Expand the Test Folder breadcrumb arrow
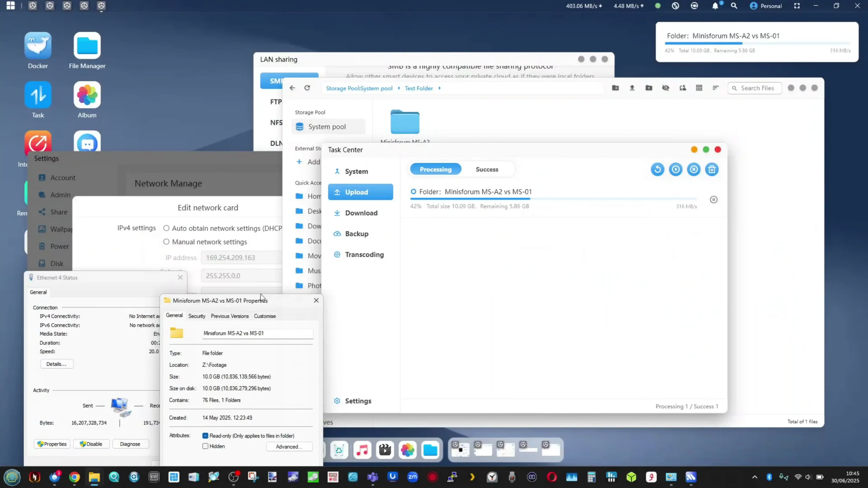Image resolution: width=868 pixels, height=488 pixels. click(439, 88)
